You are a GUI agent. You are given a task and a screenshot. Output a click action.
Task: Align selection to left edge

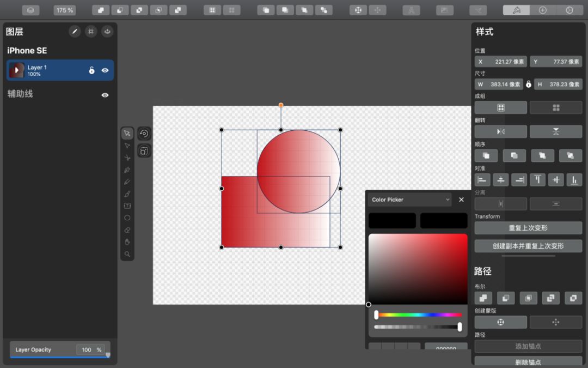pyautogui.click(x=482, y=180)
